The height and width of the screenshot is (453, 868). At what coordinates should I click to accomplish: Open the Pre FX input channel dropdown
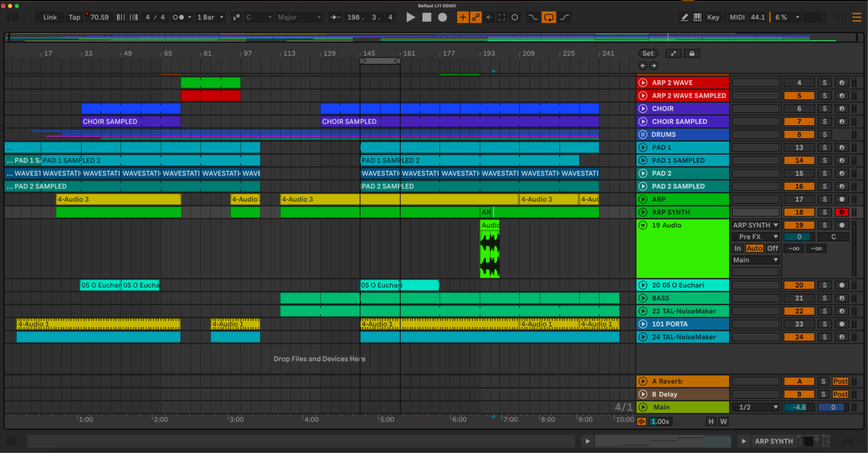pyautogui.click(x=755, y=237)
